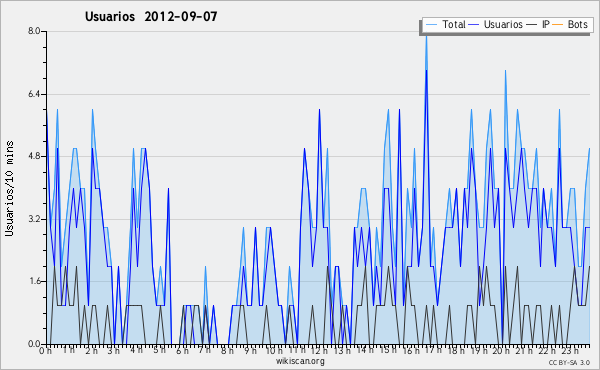Click the y-axis value 8.0
This screenshot has height=370, width=600.
(34, 31)
